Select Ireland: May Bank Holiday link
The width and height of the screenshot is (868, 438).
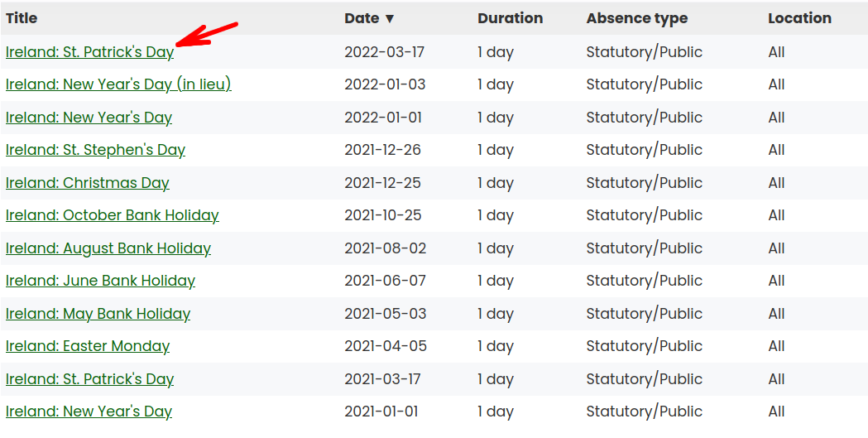[x=98, y=314]
